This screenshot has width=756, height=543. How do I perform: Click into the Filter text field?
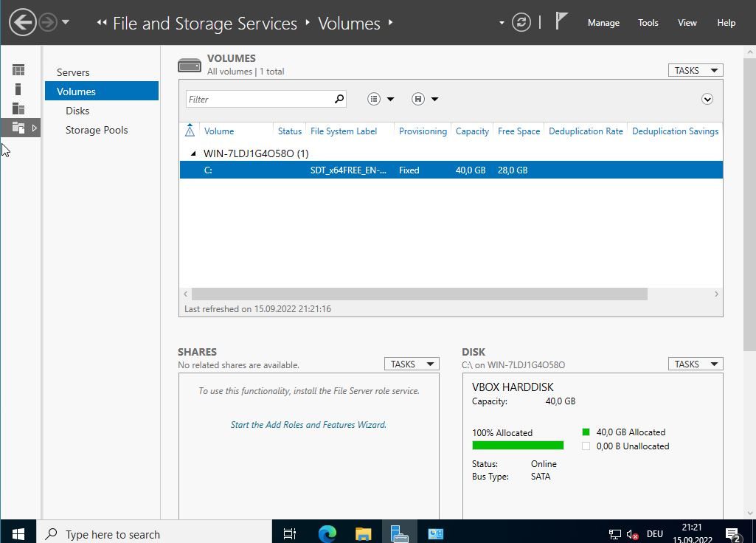pyautogui.click(x=258, y=99)
